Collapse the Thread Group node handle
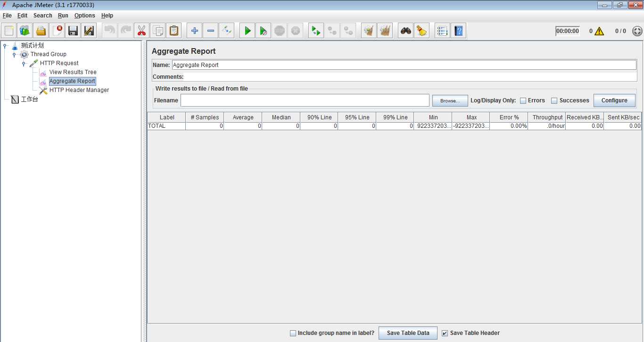Image resolution: width=644 pixels, height=342 pixels. pos(14,55)
